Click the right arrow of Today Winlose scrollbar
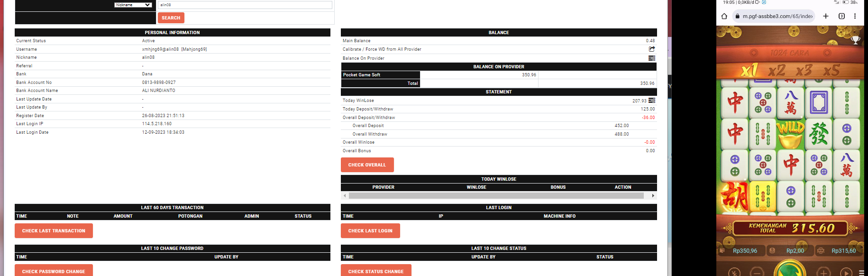Viewport: 868px width, 276px height. pos(653,195)
